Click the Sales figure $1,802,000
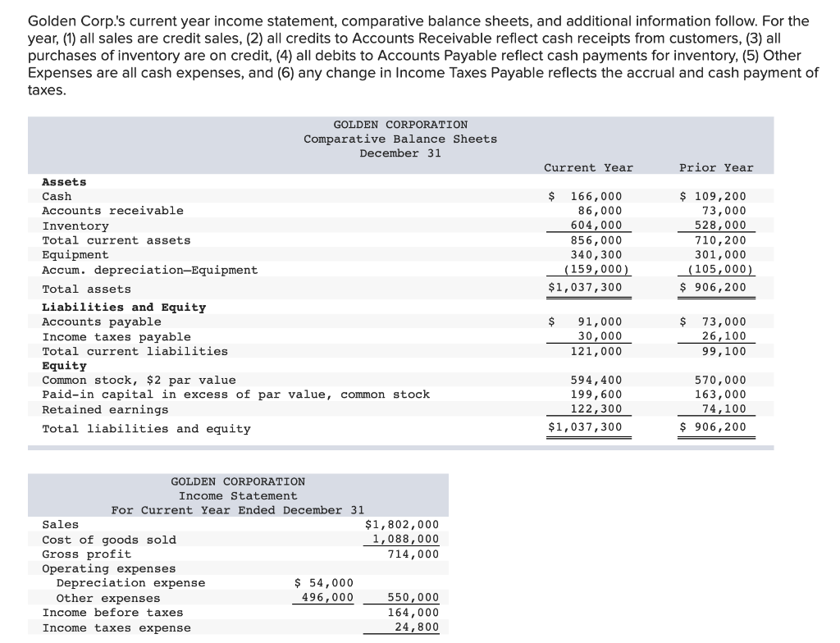 pyautogui.click(x=402, y=524)
